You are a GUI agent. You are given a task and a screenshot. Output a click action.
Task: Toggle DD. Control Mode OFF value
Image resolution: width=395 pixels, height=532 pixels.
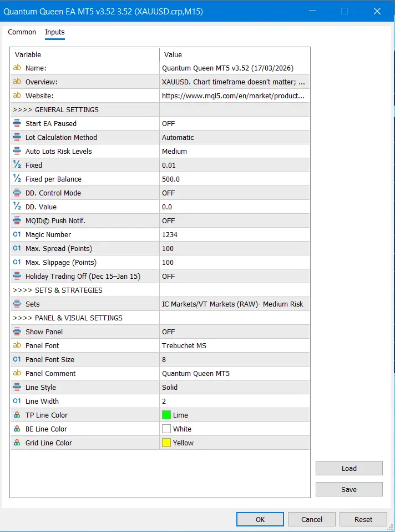235,193
